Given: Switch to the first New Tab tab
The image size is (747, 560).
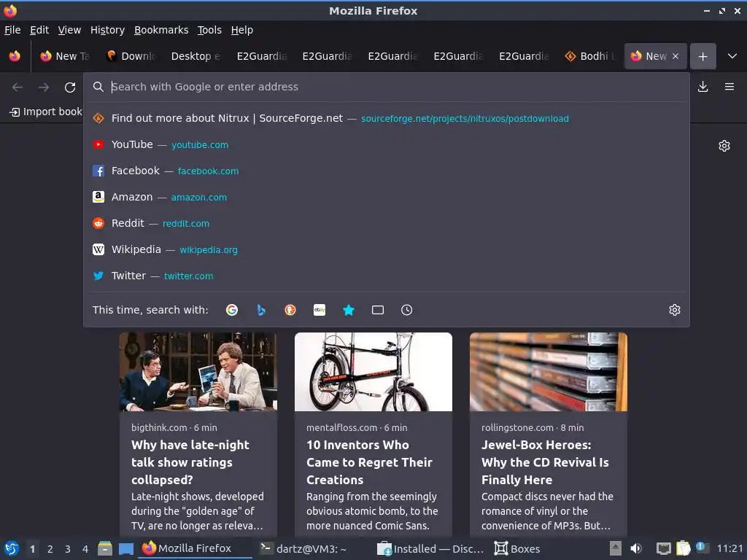Looking at the screenshot, I should [65, 56].
